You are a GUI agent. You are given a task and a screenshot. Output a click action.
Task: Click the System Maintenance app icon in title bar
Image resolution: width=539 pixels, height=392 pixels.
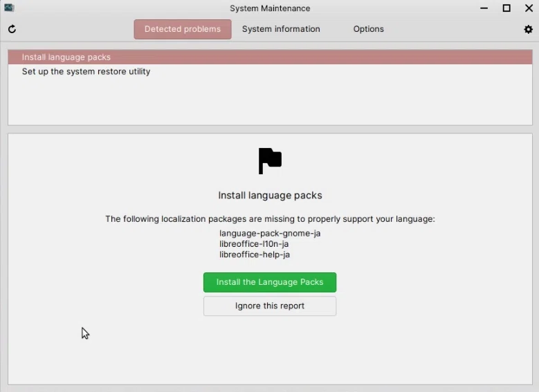click(x=9, y=8)
